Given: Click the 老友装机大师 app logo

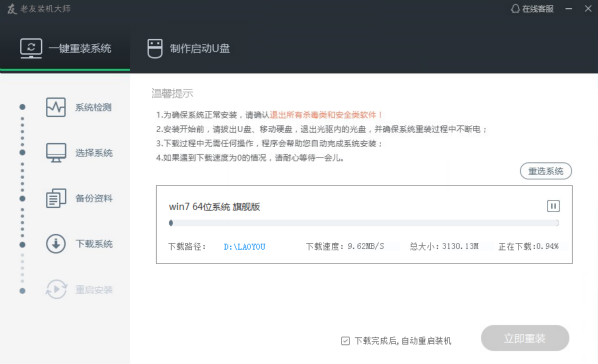Looking at the screenshot, I should pos(12,8).
